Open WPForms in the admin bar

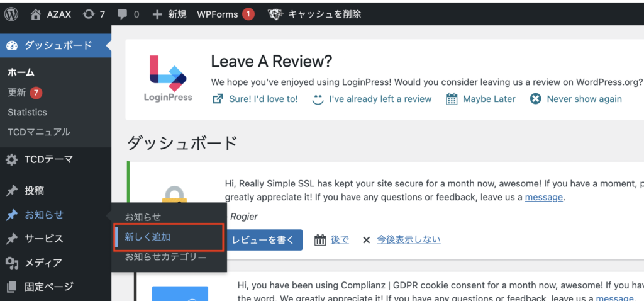click(x=217, y=14)
